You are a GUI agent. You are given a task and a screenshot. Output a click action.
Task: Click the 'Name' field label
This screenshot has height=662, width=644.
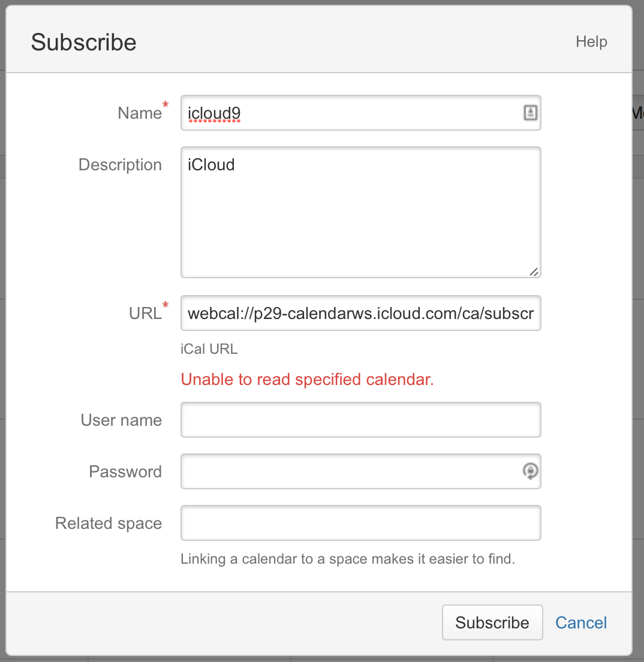click(140, 113)
